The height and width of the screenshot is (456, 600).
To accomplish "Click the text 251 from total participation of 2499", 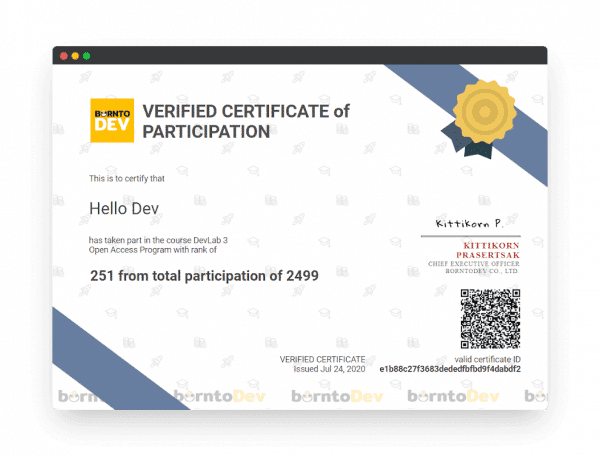I will pyautogui.click(x=204, y=276).
